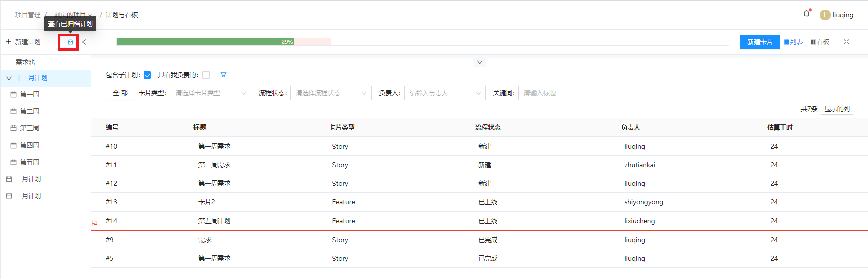Check the 只看我负责的 checkbox

coord(206,75)
